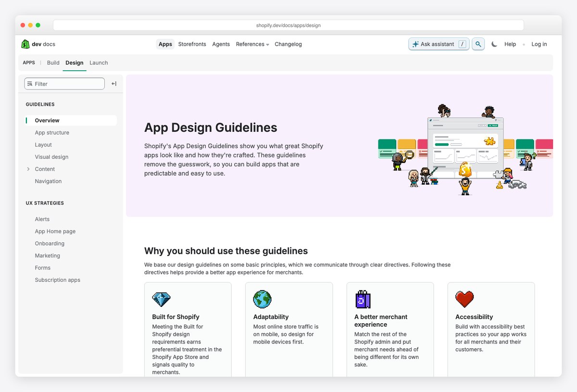Viewport: 577px width, 392px height.
Task: Click the Shopify dev docs logo
Action: tap(38, 44)
